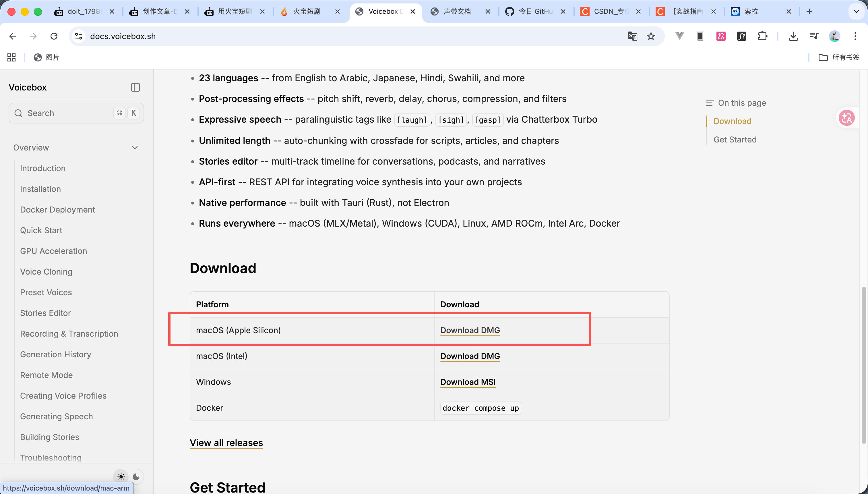
Task: Bookmark this page with the star icon
Action: (651, 36)
